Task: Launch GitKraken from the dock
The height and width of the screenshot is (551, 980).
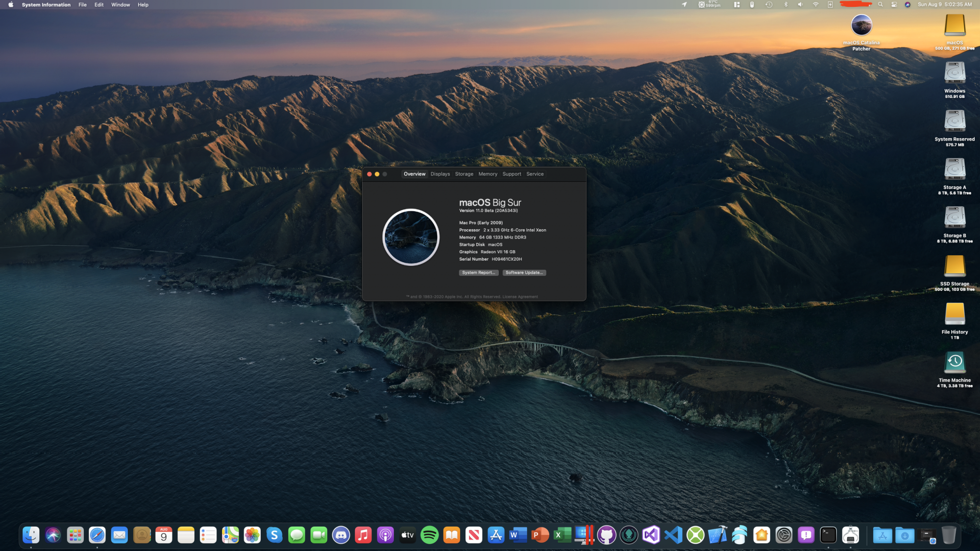Action: click(629, 535)
